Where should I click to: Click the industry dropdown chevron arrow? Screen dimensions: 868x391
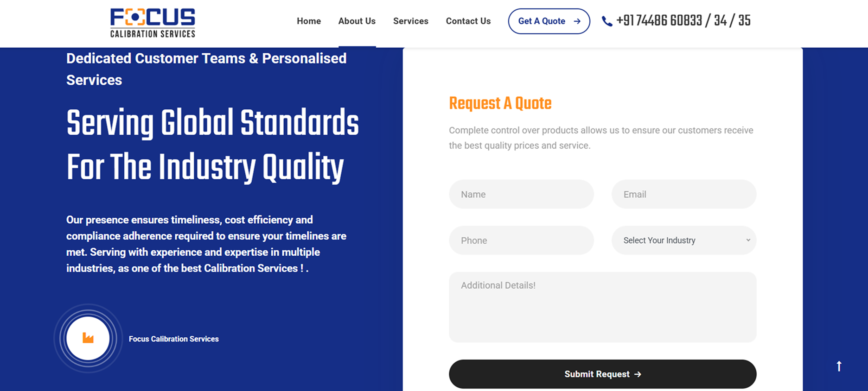tap(748, 240)
